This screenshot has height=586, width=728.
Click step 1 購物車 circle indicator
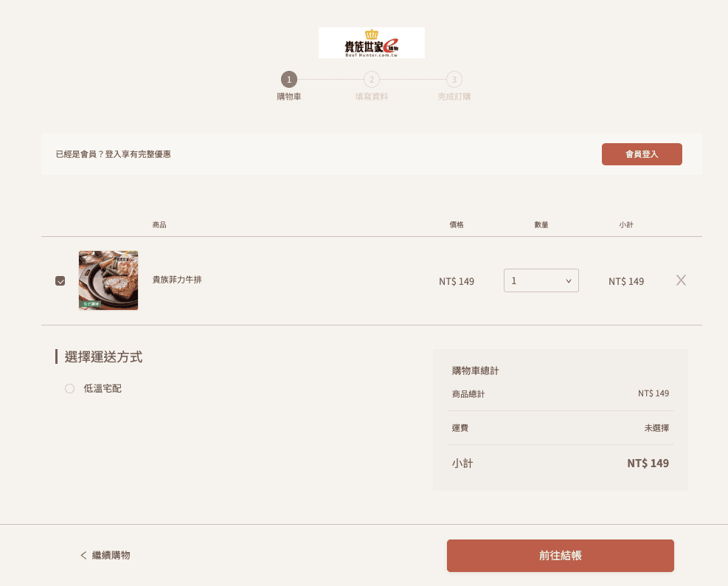pyautogui.click(x=289, y=79)
